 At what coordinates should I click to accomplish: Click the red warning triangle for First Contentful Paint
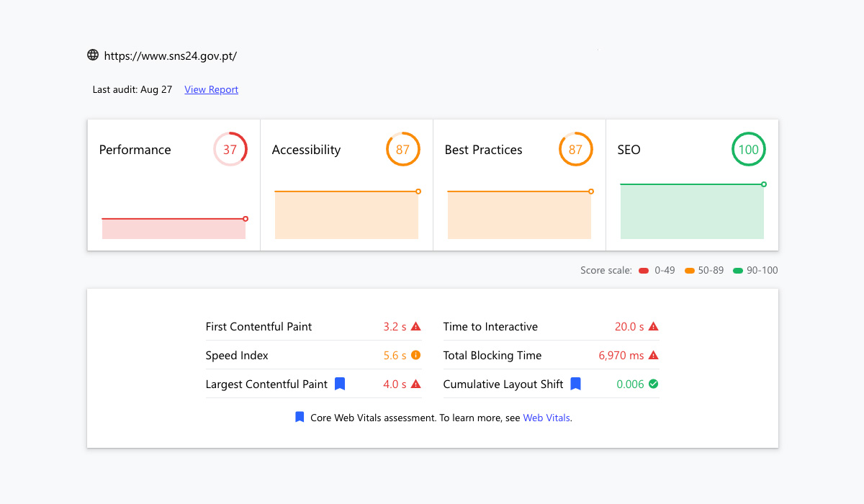[x=415, y=327]
